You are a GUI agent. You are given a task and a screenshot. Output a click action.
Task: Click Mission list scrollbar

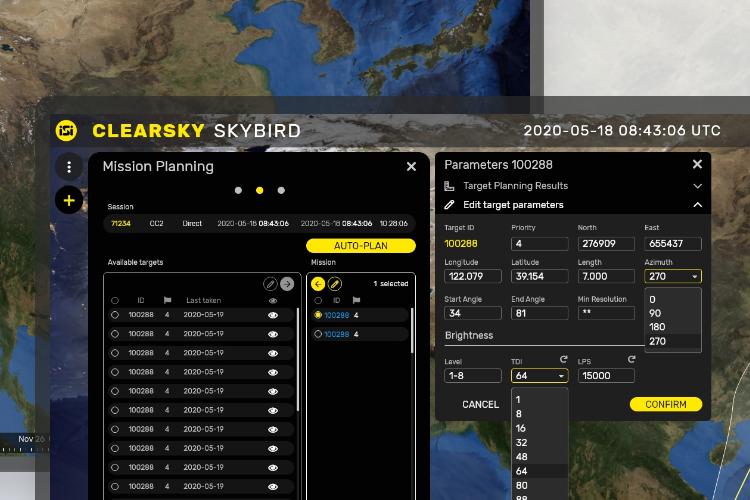412,331
